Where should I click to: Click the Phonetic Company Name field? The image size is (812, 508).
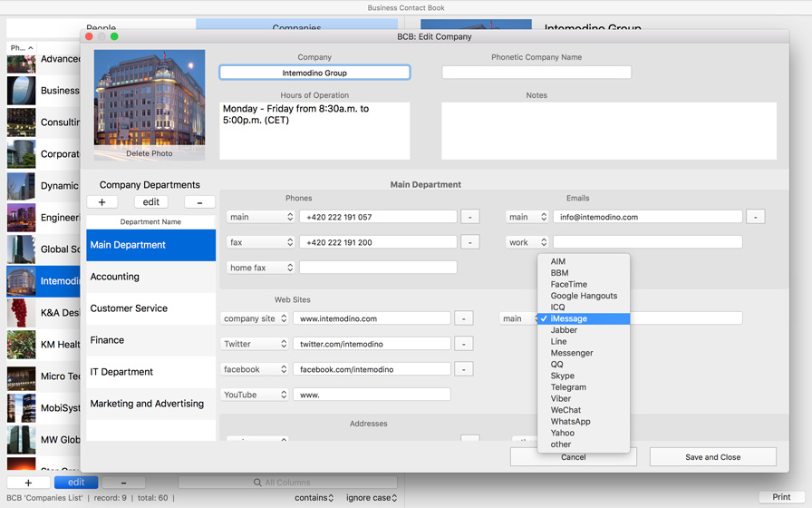pos(536,73)
